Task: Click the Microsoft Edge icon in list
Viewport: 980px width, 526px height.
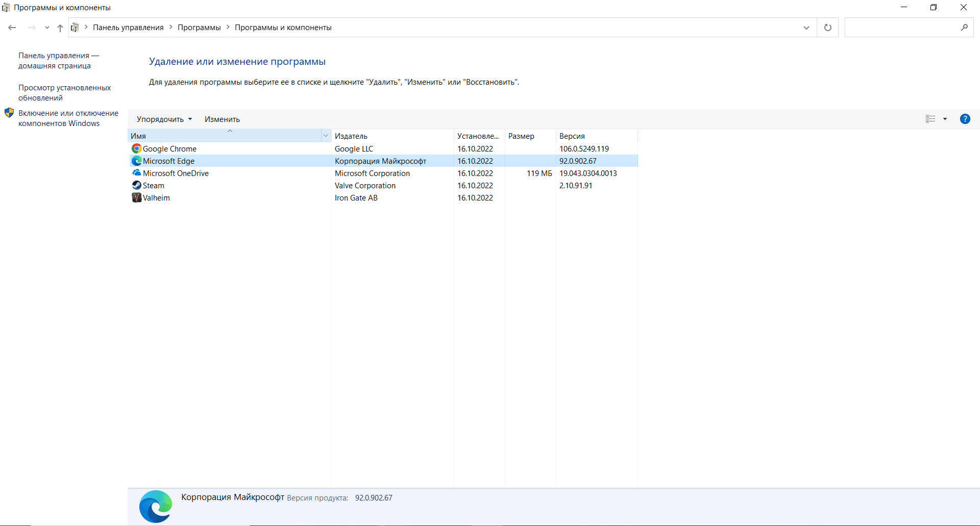Action: 136,161
